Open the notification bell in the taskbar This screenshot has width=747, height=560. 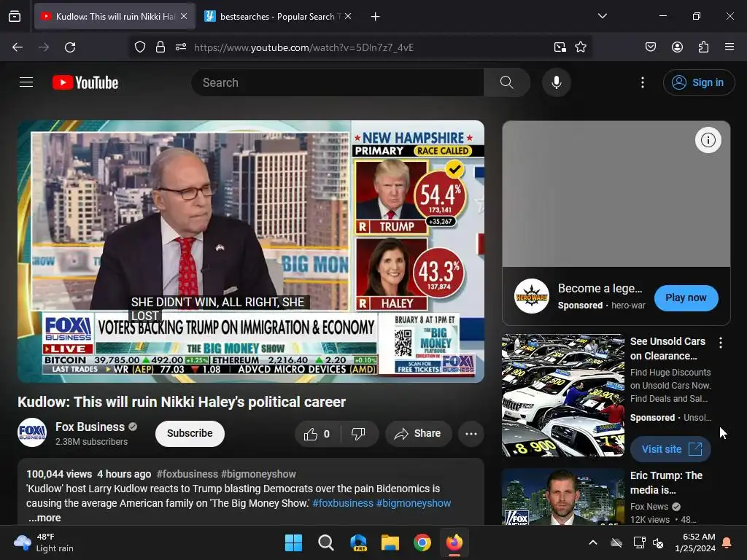(727, 542)
